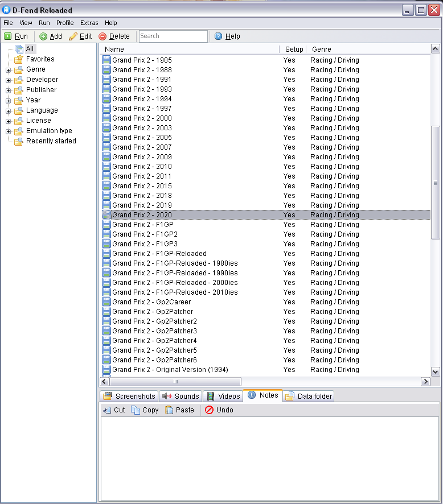Image resolution: width=443 pixels, height=504 pixels.
Task: Click the Undo icon in Notes toolbar
Action: (x=209, y=410)
